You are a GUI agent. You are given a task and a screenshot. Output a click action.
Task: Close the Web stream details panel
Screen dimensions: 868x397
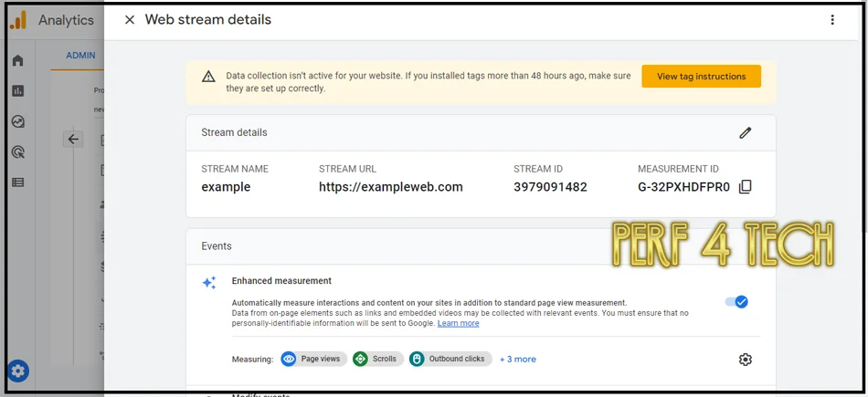click(130, 20)
